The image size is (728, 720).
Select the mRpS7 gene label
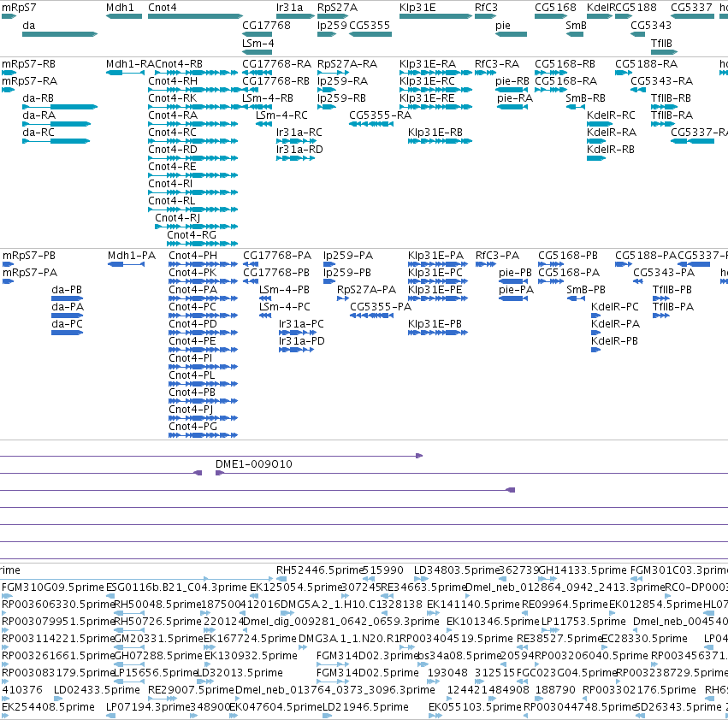tap(19, 8)
